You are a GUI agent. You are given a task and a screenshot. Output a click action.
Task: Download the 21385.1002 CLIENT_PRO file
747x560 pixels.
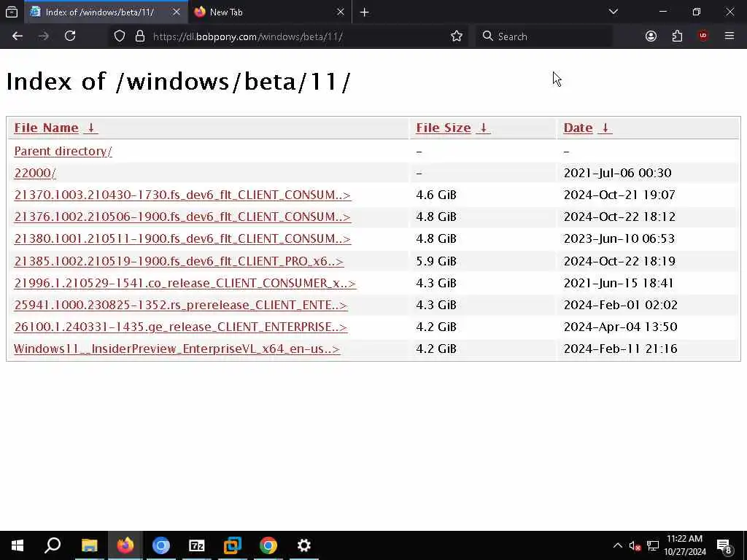179,261
